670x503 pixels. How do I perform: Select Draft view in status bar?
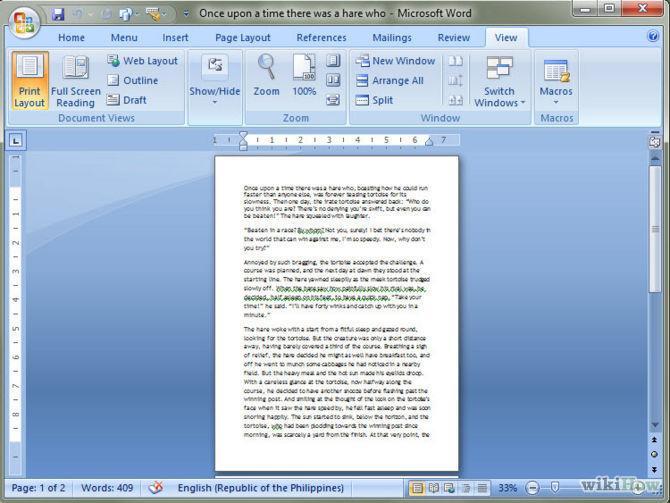pyautogui.click(x=482, y=488)
